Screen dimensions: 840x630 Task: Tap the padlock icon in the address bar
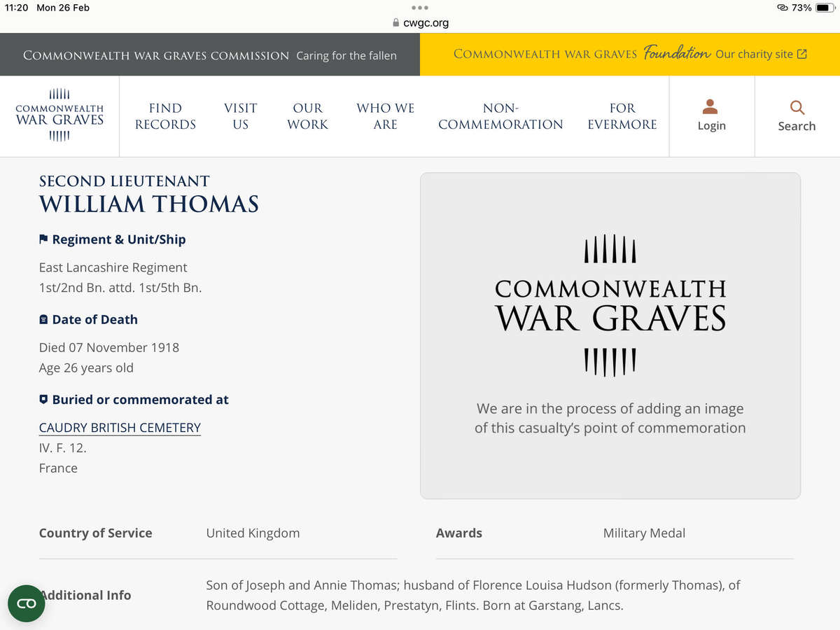tap(396, 23)
